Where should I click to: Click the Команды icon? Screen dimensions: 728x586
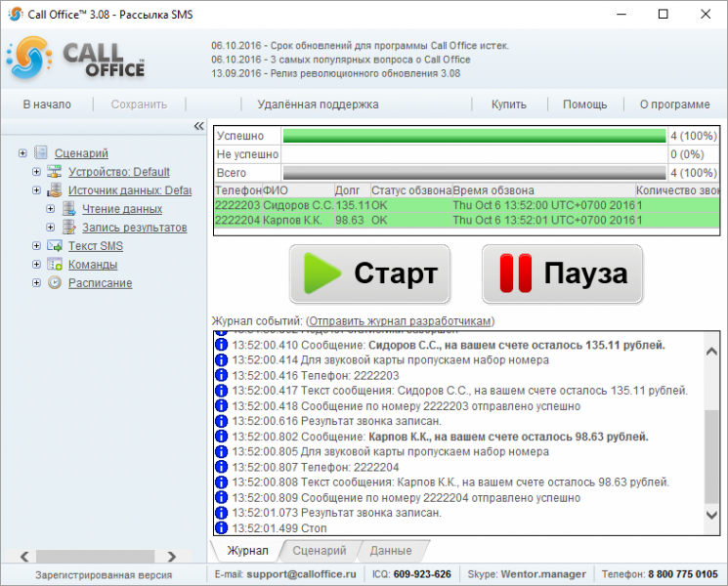(55, 264)
